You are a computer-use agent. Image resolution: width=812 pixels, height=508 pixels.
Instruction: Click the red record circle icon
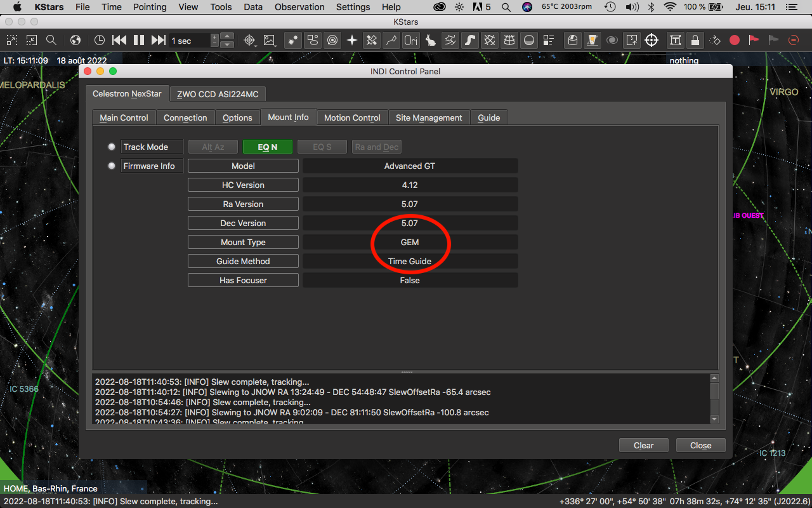pyautogui.click(x=735, y=40)
